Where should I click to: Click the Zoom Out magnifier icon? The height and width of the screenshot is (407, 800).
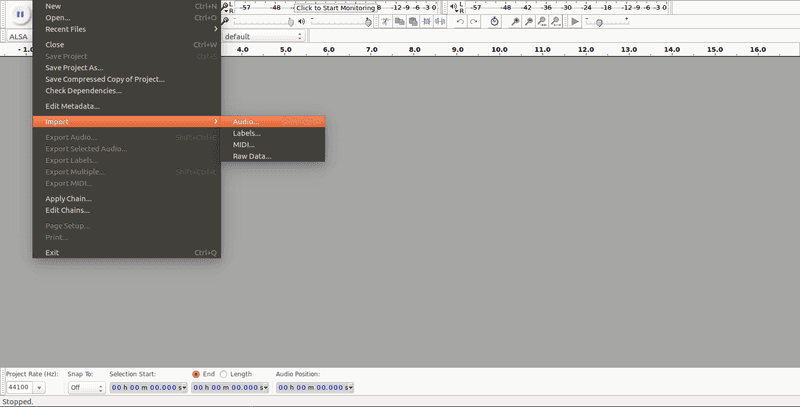tap(528, 21)
